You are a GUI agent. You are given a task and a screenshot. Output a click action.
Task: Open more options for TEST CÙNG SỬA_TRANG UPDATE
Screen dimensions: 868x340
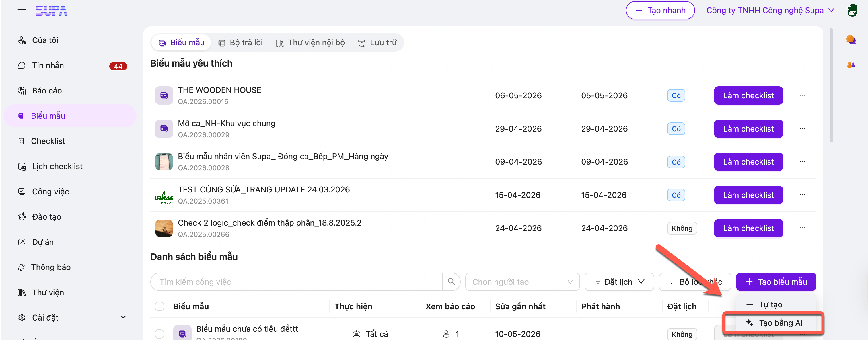pos(802,195)
